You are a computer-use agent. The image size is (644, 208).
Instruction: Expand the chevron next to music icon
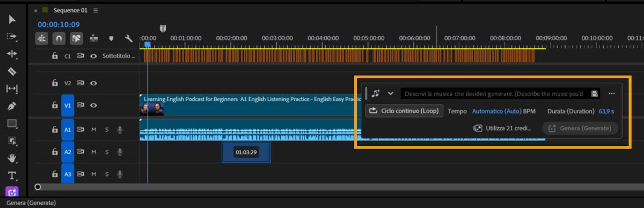[x=391, y=93]
